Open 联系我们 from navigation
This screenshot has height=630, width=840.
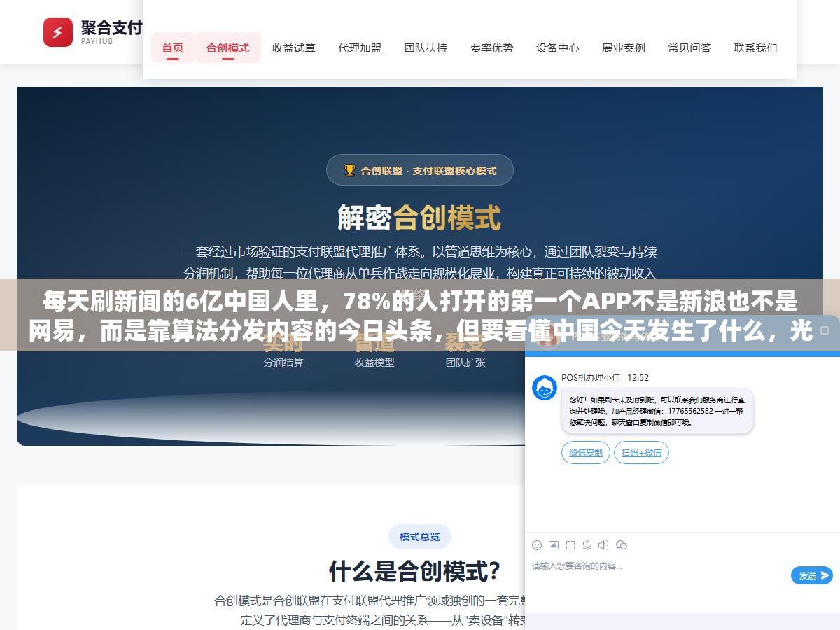755,48
